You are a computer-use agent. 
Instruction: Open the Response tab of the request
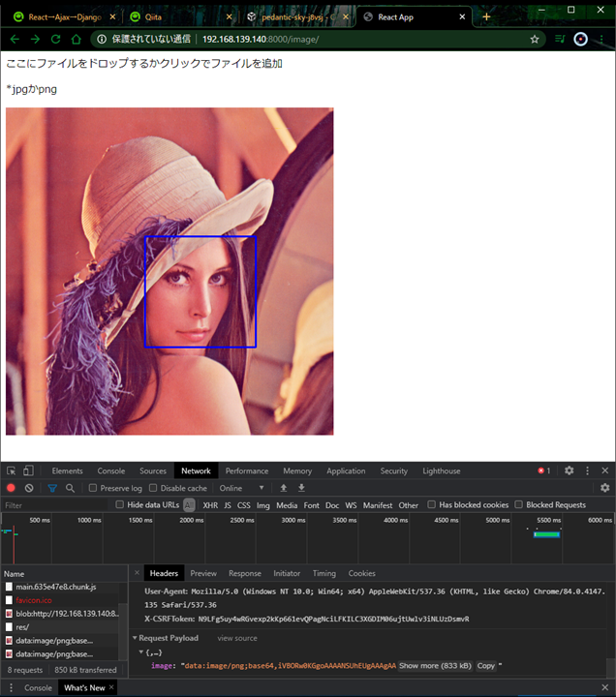click(x=245, y=573)
